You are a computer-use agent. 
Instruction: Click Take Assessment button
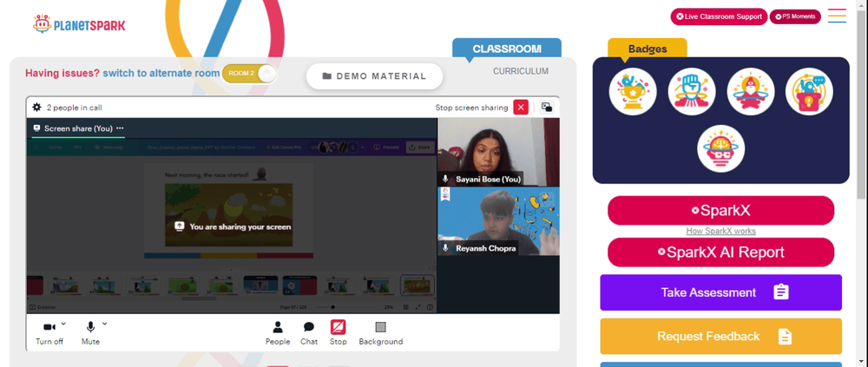[720, 292]
